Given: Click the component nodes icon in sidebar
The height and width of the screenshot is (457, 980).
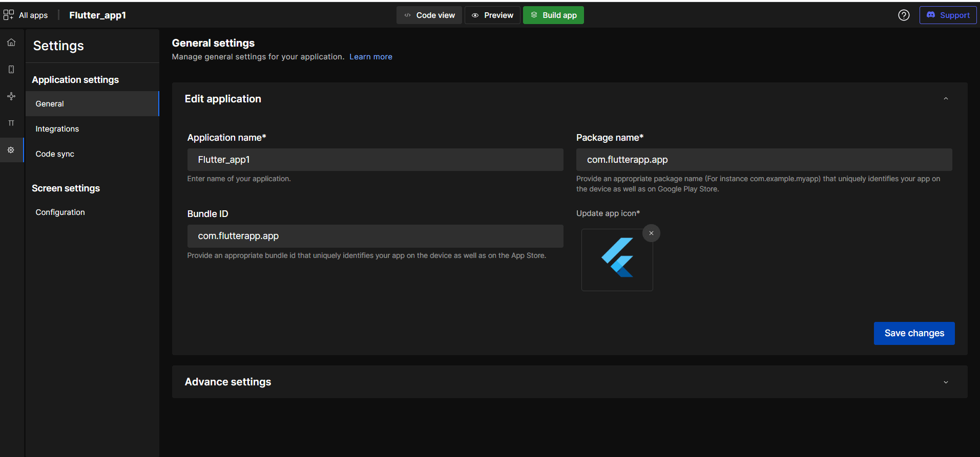Looking at the screenshot, I should [11, 96].
